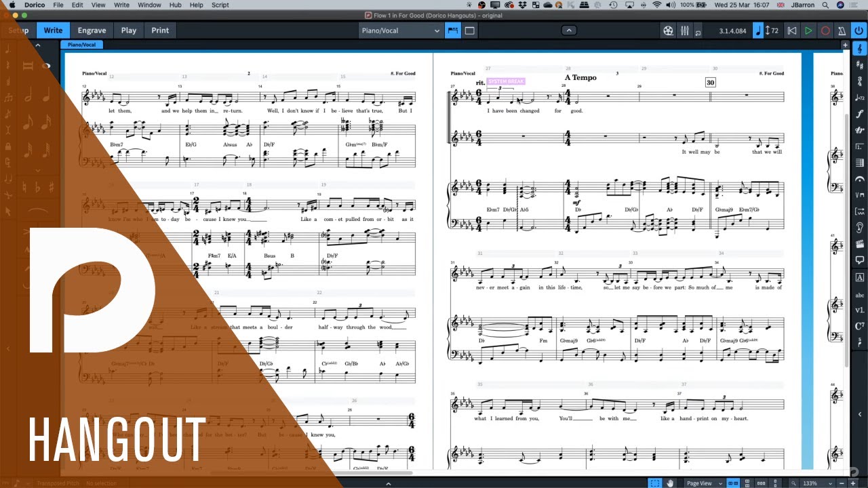This screenshot has height=488, width=868.
Task: Open the Page View dropdown
Action: (x=703, y=483)
